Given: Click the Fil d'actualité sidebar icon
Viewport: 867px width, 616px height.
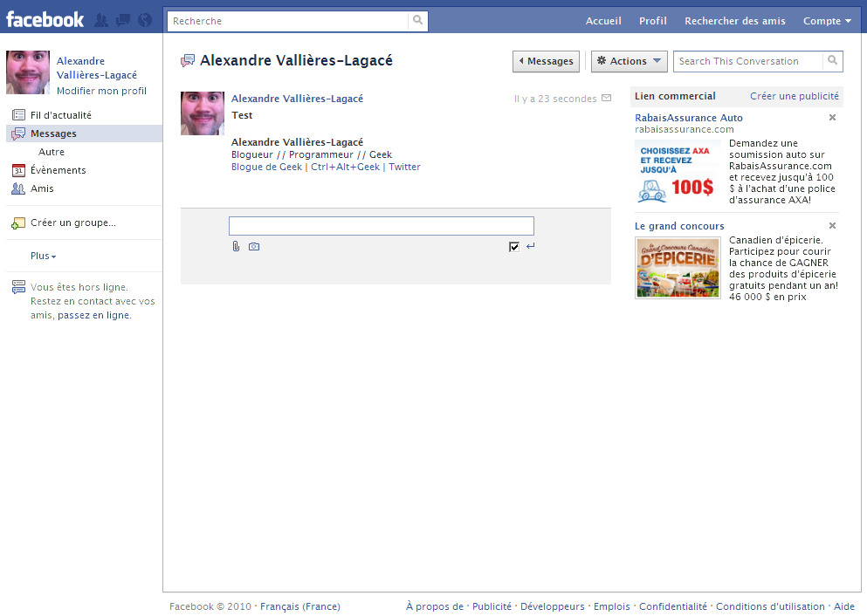Looking at the screenshot, I should tap(19, 115).
